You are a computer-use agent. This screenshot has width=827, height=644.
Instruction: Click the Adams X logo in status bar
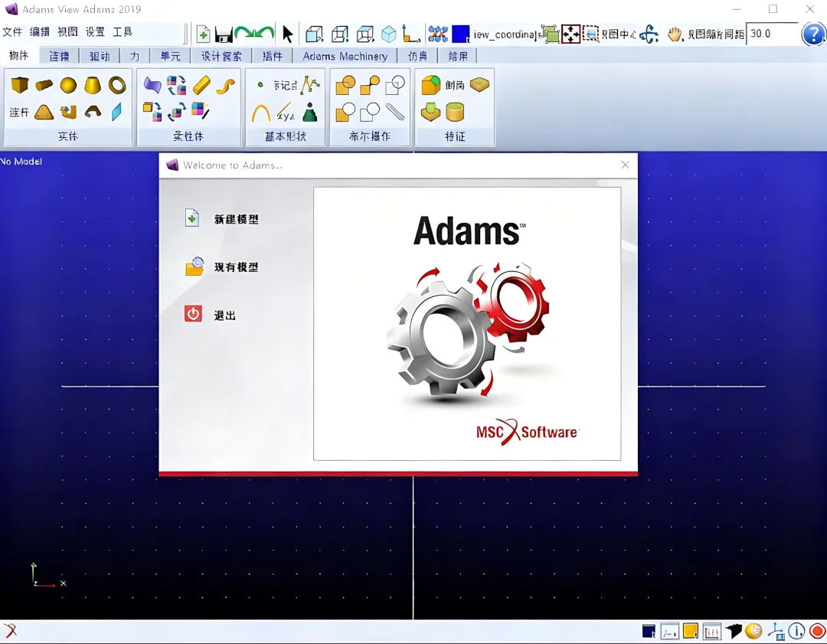[x=11, y=630]
